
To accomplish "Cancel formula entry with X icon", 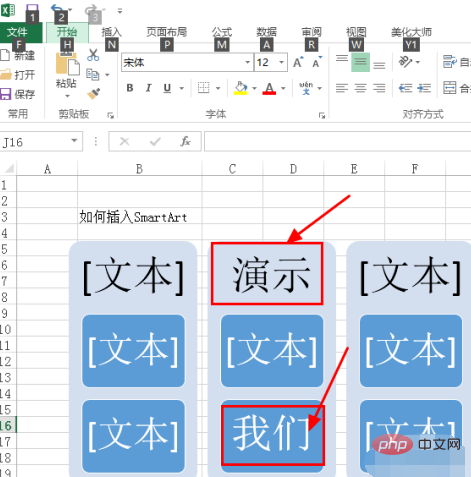I will pyautogui.click(x=124, y=142).
